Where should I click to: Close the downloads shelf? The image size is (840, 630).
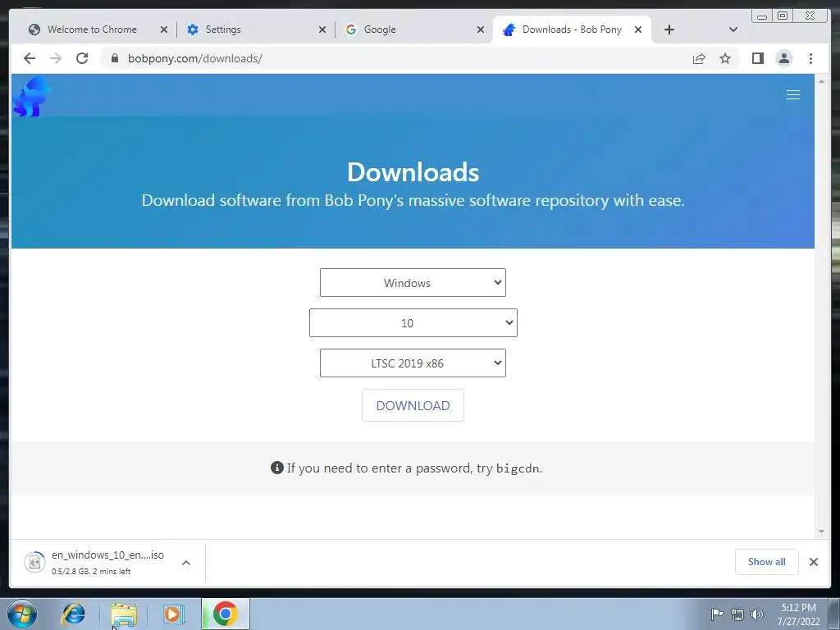click(813, 561)
